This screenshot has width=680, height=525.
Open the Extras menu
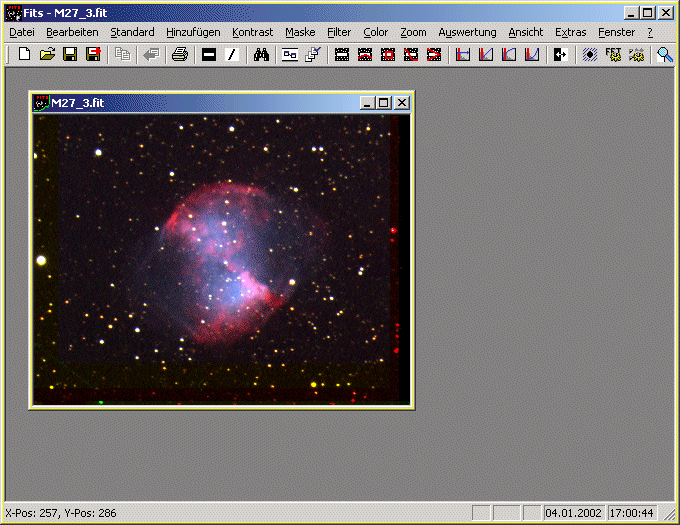point(570,32)
